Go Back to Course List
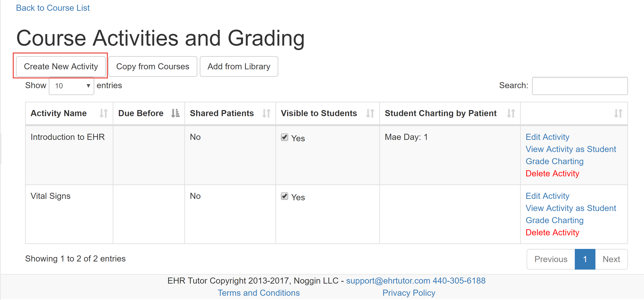 (x=53, y=8)
